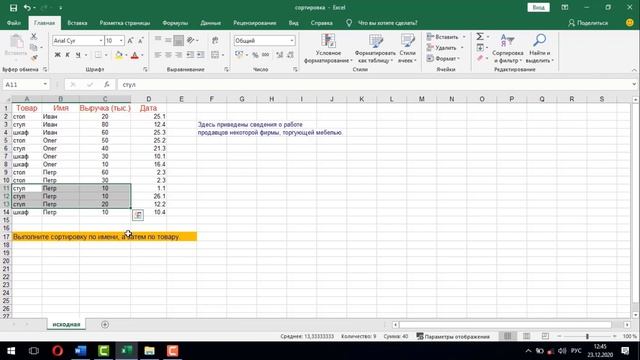The width and height of the screenshot is (640, 360).
Task: Increase the cell indent
Action: coord(200,55)
